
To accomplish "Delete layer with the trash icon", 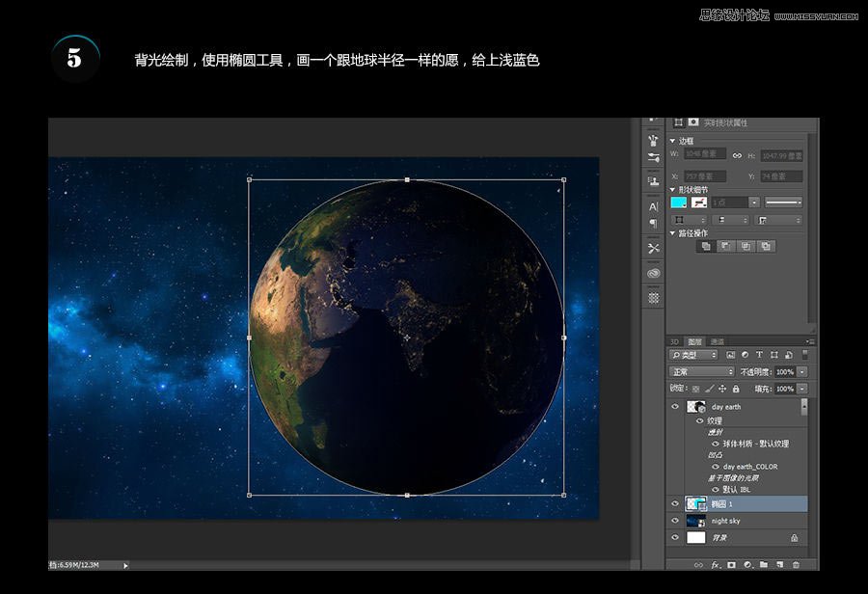I will pos(796,565).
